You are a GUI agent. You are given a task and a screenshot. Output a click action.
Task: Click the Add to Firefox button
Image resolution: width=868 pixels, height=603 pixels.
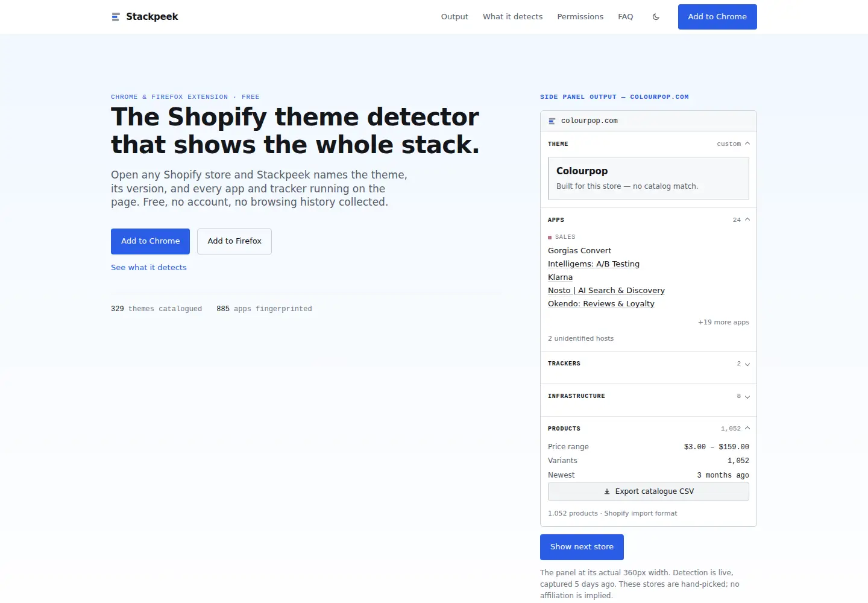(x=234, y=241)
